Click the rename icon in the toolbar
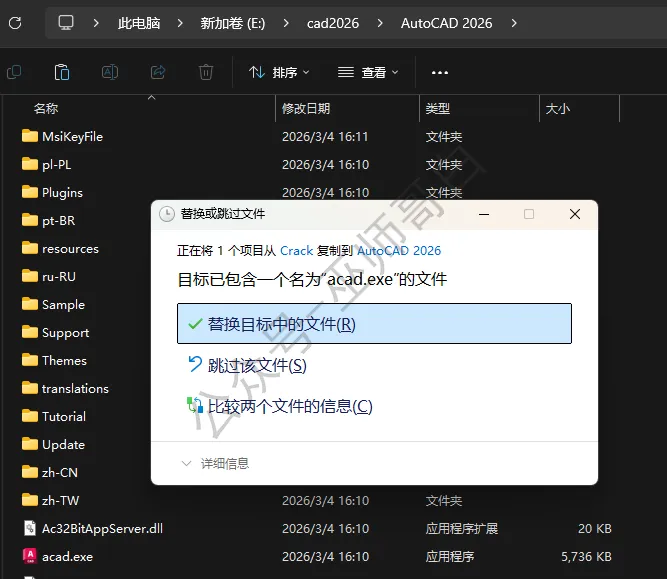 pos(110,72)
